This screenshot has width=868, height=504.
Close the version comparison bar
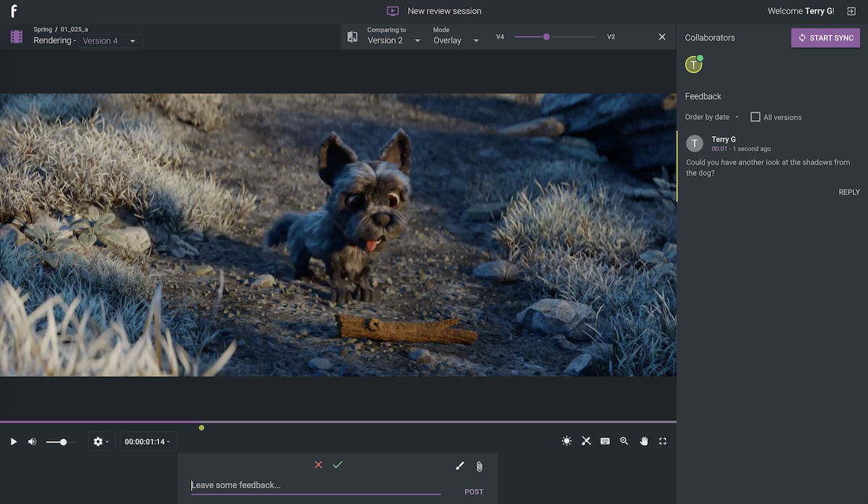662,37
